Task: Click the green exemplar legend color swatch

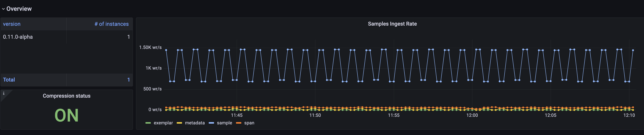Action: click(x=148, y=123)
